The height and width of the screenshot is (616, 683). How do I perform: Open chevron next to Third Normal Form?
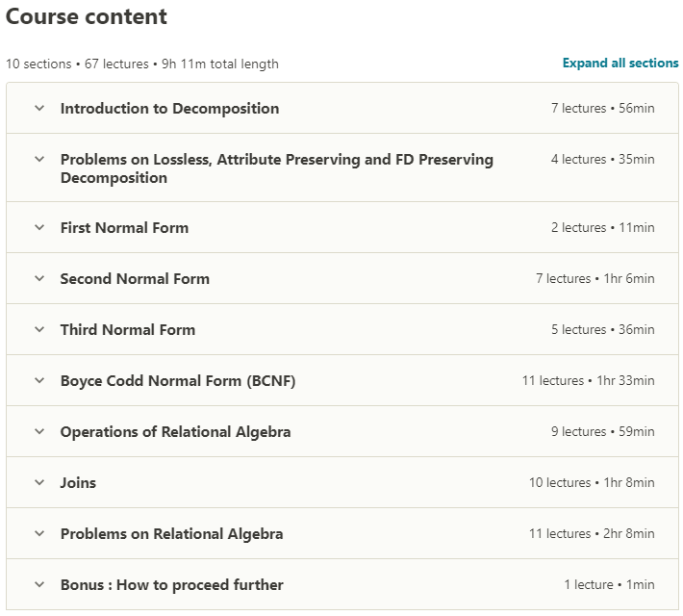coord(39,329)
